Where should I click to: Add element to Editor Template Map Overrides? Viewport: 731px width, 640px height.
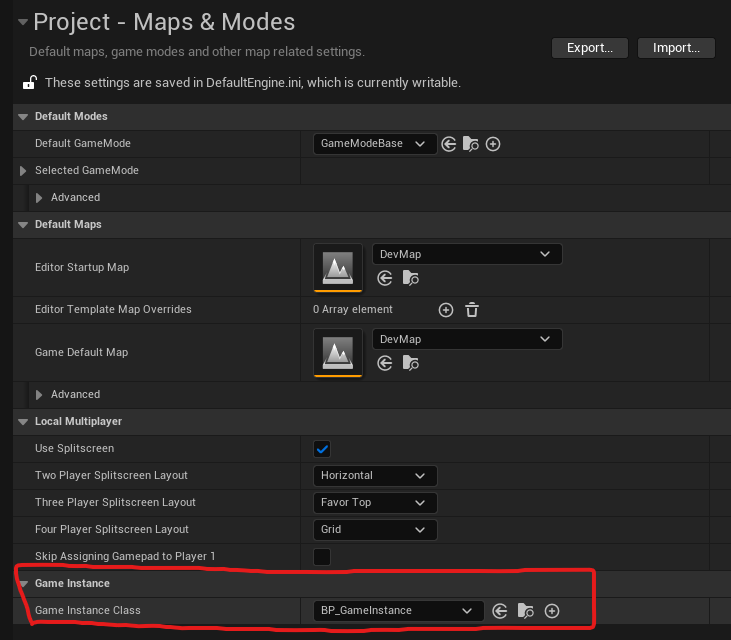pyautogui.click(x=446, y=310)
